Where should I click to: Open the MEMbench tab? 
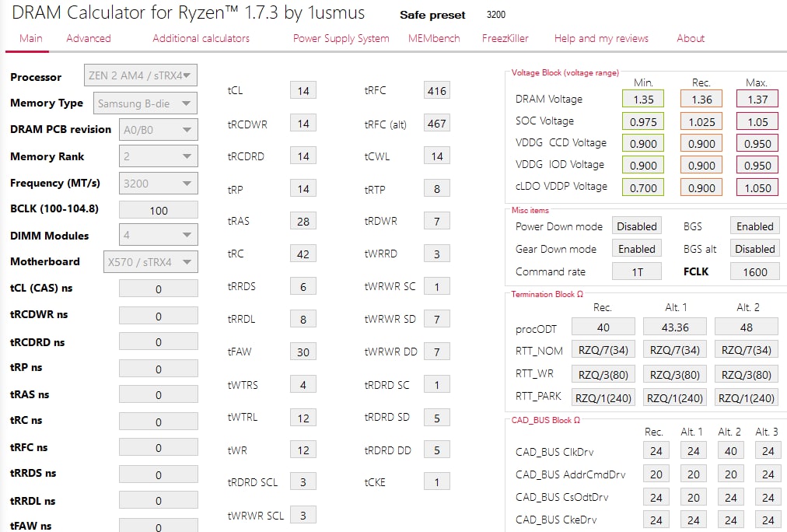pyautogui.click(x=434, y=39)
